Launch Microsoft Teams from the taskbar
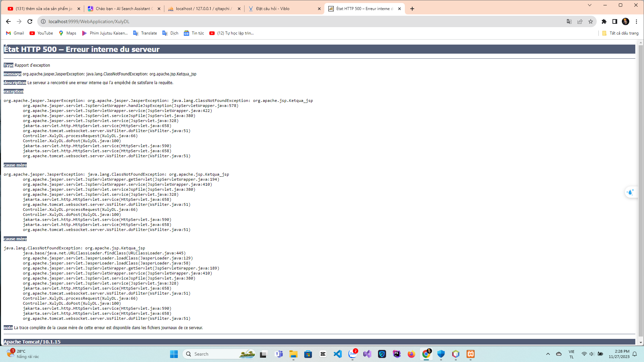Viewport: 644px width, 362px height. pos(279,354)
